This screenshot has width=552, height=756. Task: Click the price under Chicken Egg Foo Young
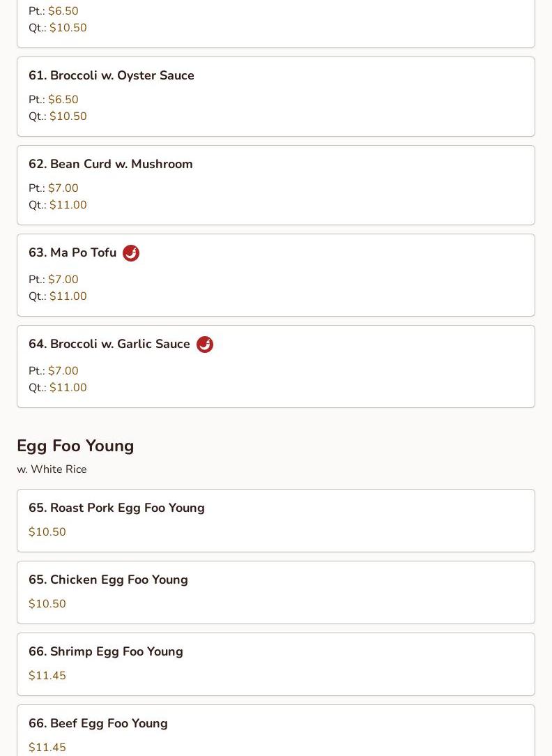click(x=47, y=604)
